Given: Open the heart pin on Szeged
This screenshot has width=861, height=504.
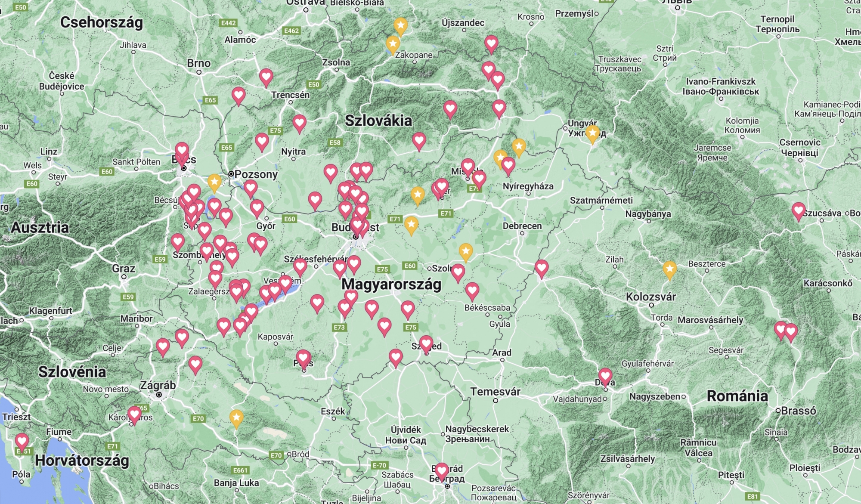Looking at the screenshot, I should tap(426, 343).
